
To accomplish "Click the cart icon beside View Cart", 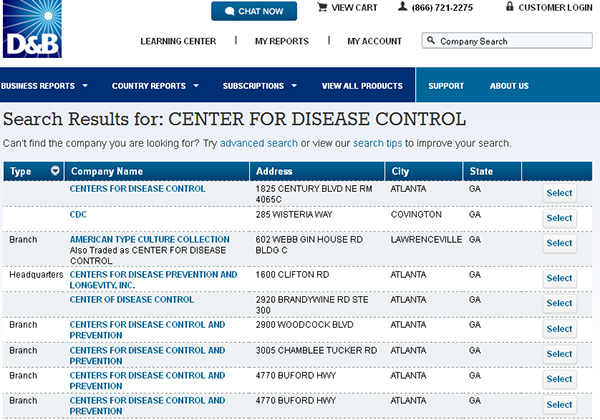I will point(322,7).
